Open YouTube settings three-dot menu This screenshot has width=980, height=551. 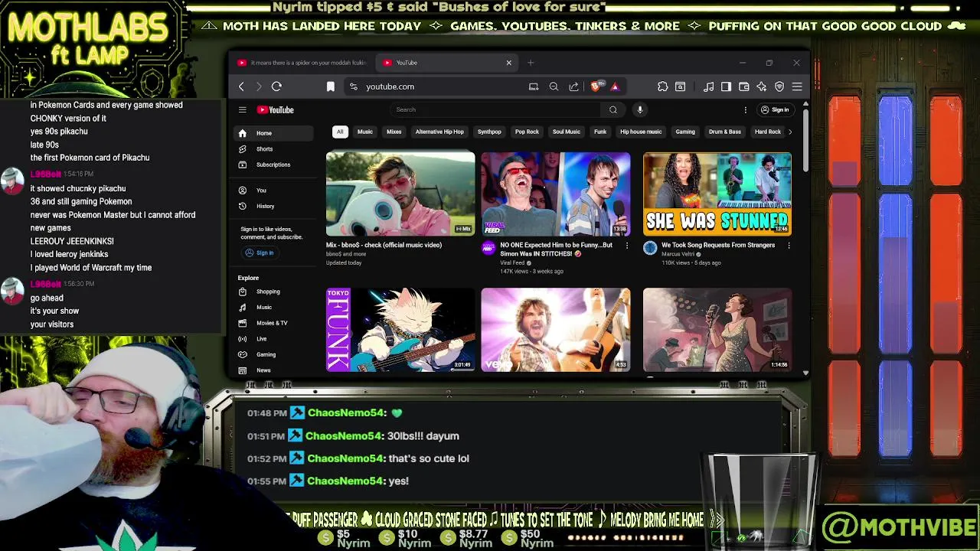coord(745,109)
